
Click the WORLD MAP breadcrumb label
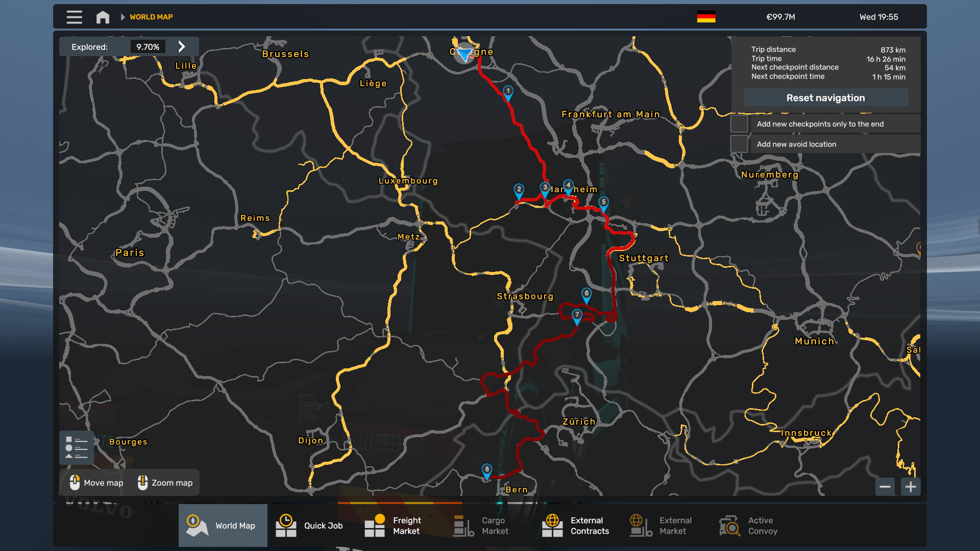click(151, 17)
